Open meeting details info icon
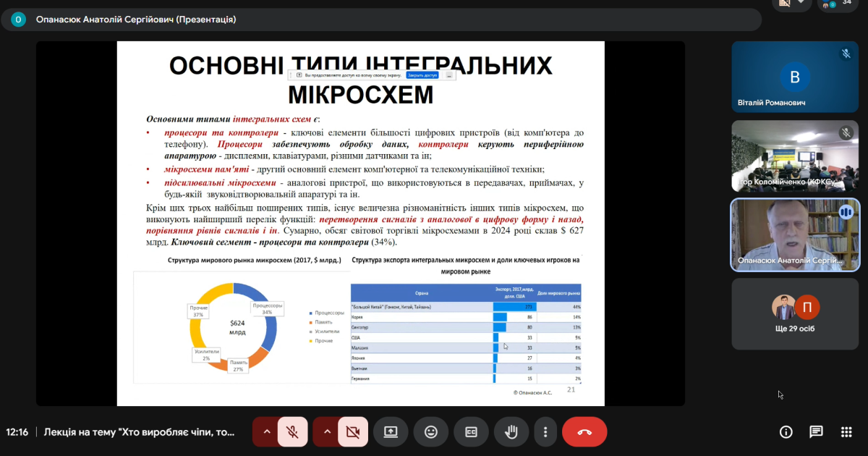The height and width of the screenshot is (456, 868). pos(786,432)
